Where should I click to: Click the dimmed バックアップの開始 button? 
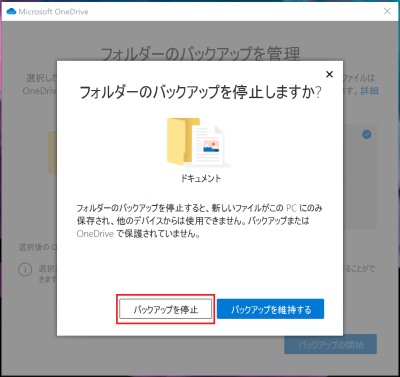tap(330, 344)
